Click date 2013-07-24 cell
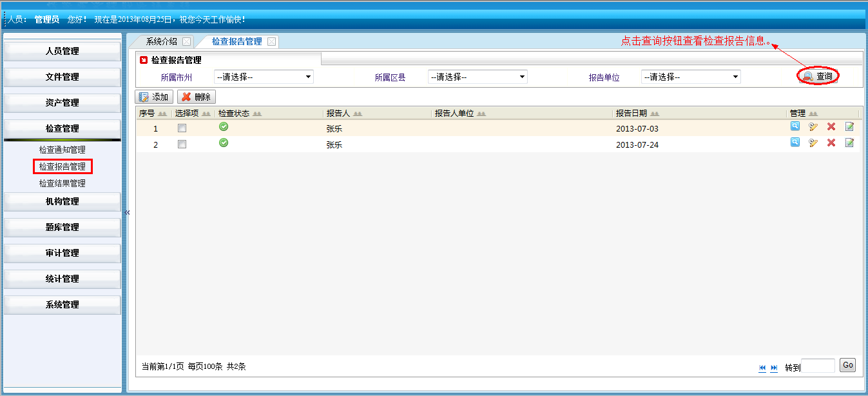 pos(637,144)
